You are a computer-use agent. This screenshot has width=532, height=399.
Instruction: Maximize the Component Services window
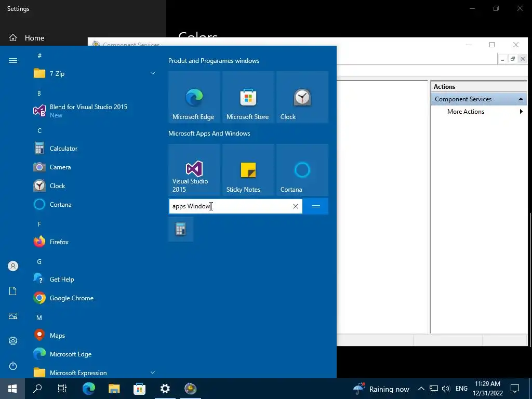(492, 45)
